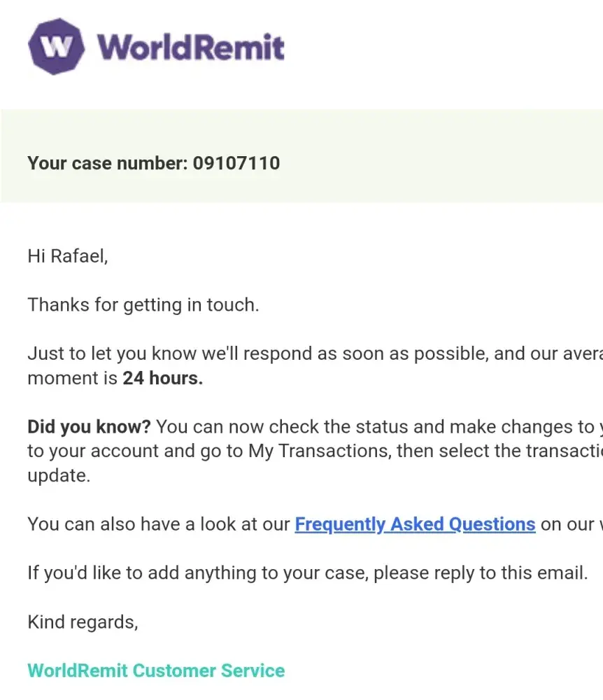
Task: Click the WorldRemit wordmark text
Action: (x=190, y=48)
